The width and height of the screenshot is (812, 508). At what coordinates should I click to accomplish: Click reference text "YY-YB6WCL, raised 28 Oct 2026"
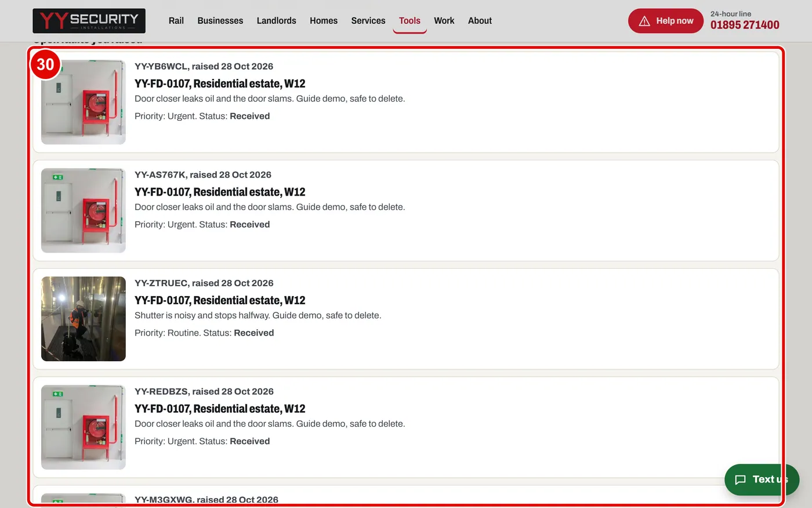coord(204,66)
